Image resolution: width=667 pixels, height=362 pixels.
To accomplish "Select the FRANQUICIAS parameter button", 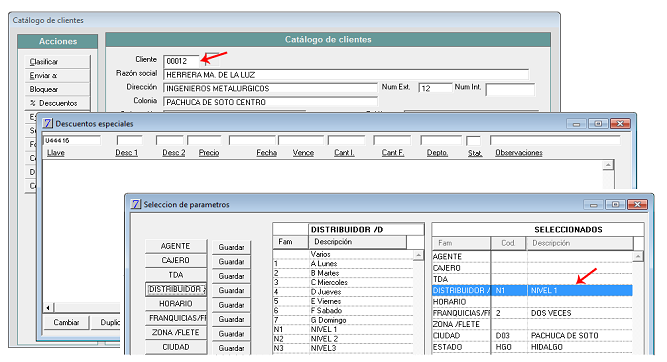I will 176,318.
